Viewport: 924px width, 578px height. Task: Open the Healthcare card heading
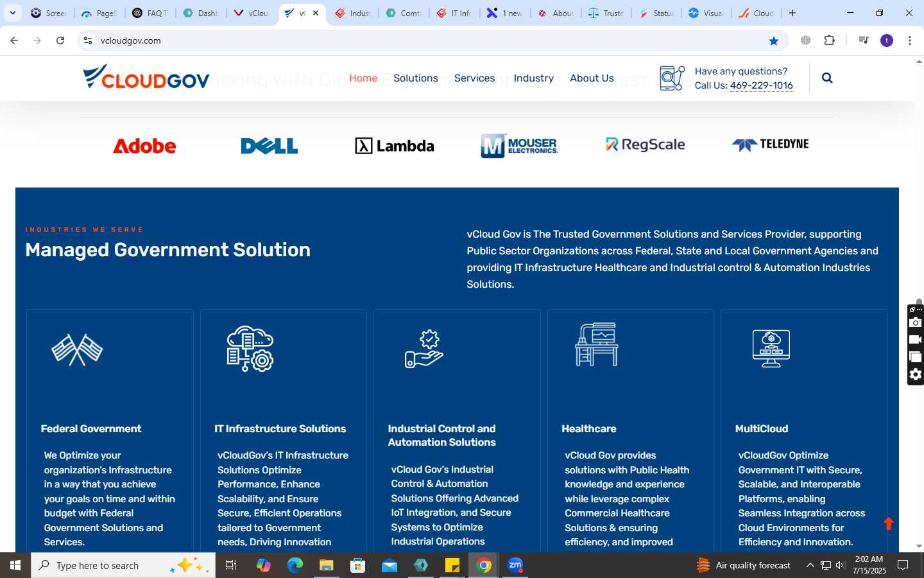(x=589, y=428)
